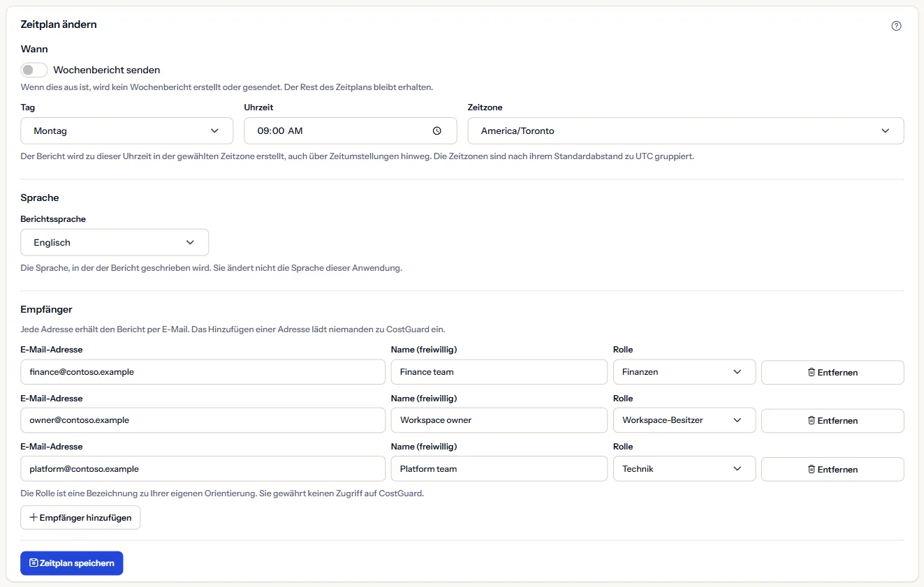This screenshot has width=924, height=587.
Task: Click Empfänger hinzufügen button
Action: 80,518
